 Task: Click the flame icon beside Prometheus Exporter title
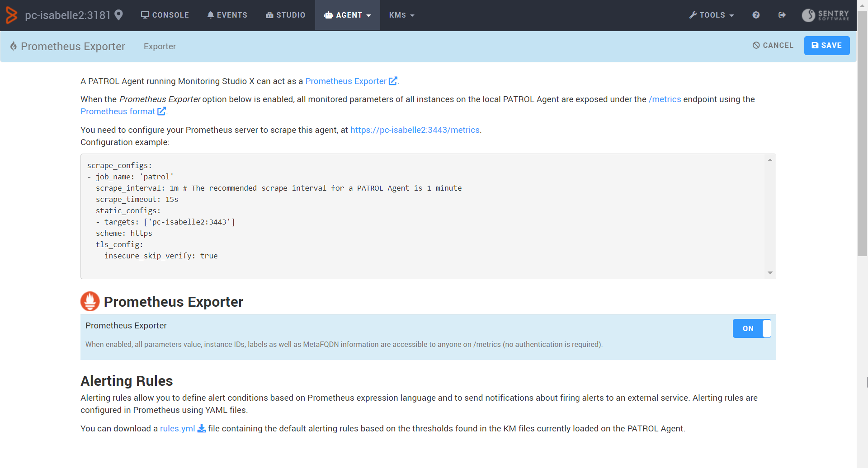click(14, 46)
